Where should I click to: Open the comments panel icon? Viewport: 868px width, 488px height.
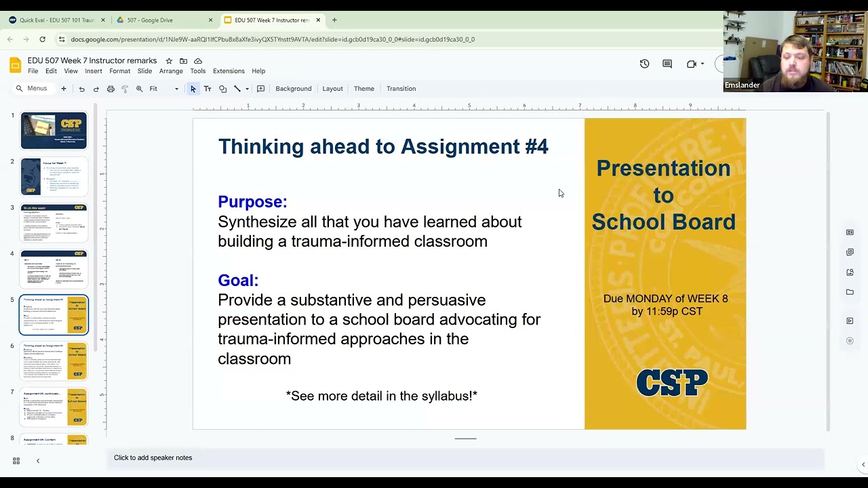click(x=667, y=64)
